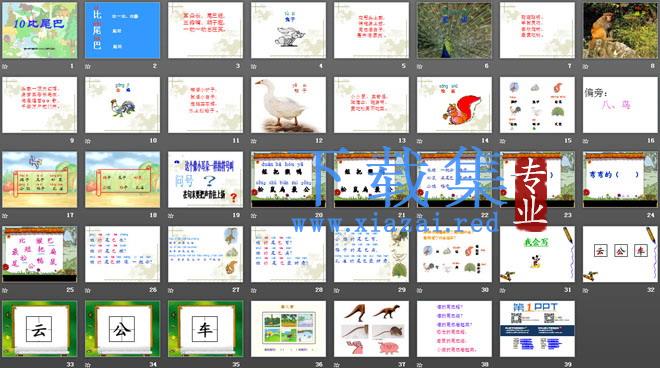This screenshot has height=368, width=660.
Task: Click the white goose slide 12
Action: pos(288,105)
